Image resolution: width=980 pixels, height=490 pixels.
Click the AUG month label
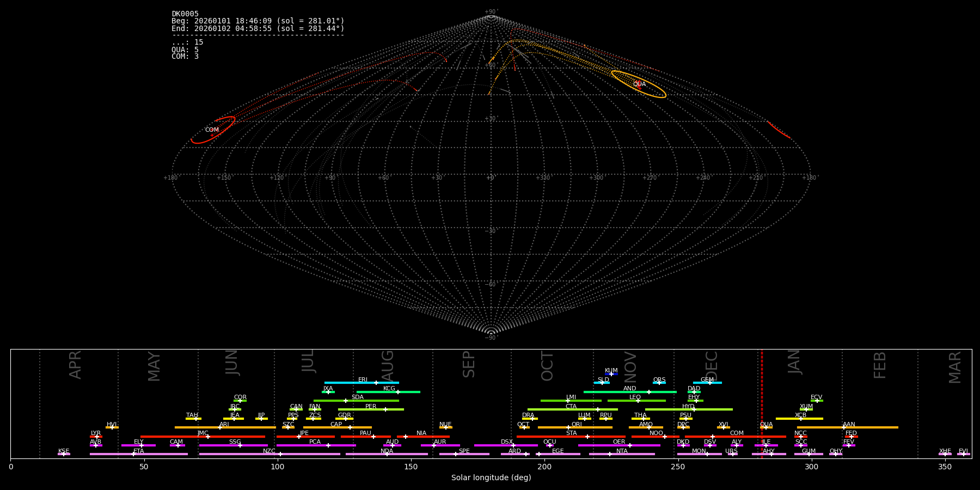tap(387, 365)
